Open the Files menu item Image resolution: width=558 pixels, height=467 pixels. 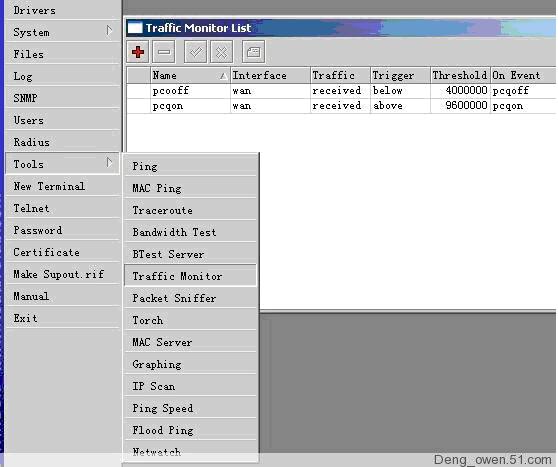click(x=63, y=54)
